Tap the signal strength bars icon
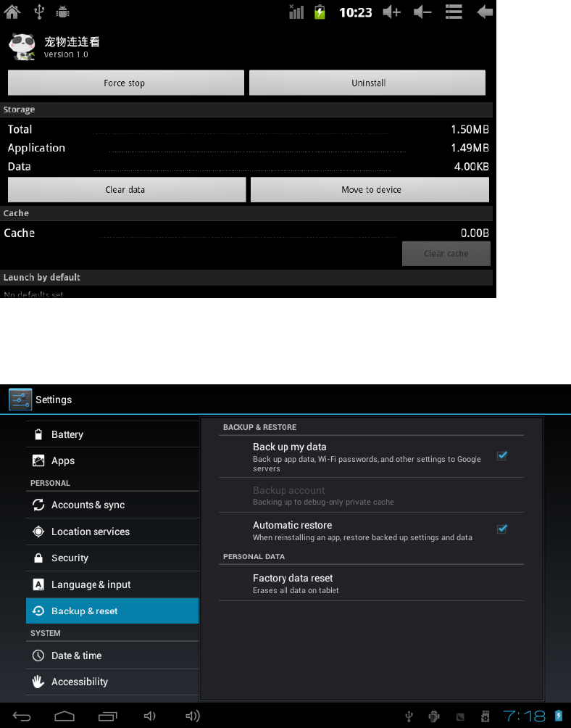Image resolution: width=571 pixels, height=728 pixels. point(296,12)
